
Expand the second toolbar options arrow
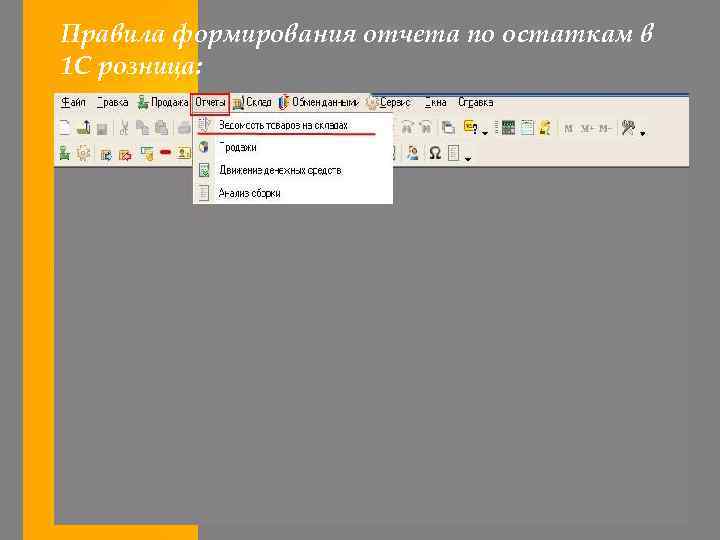pos(468,159)
